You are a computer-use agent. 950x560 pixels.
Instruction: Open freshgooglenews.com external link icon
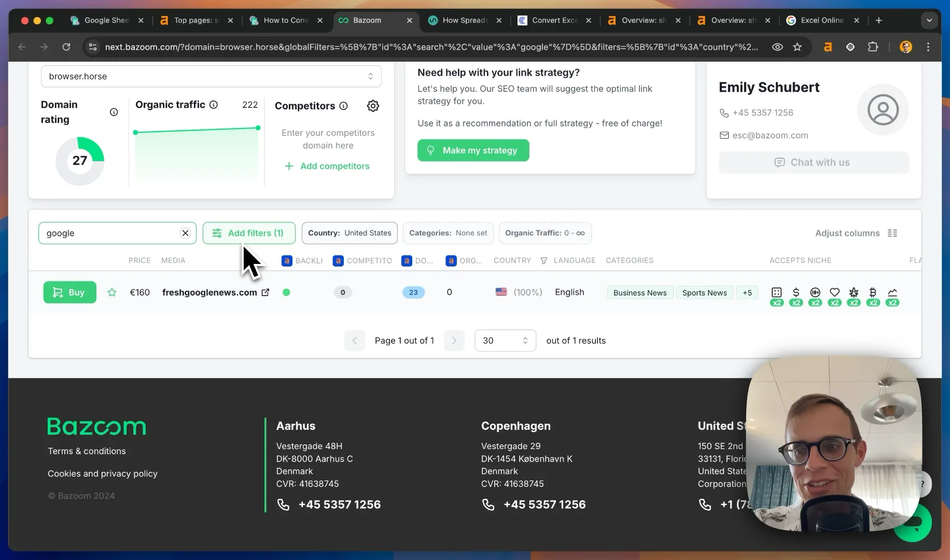tap(266, 292)
